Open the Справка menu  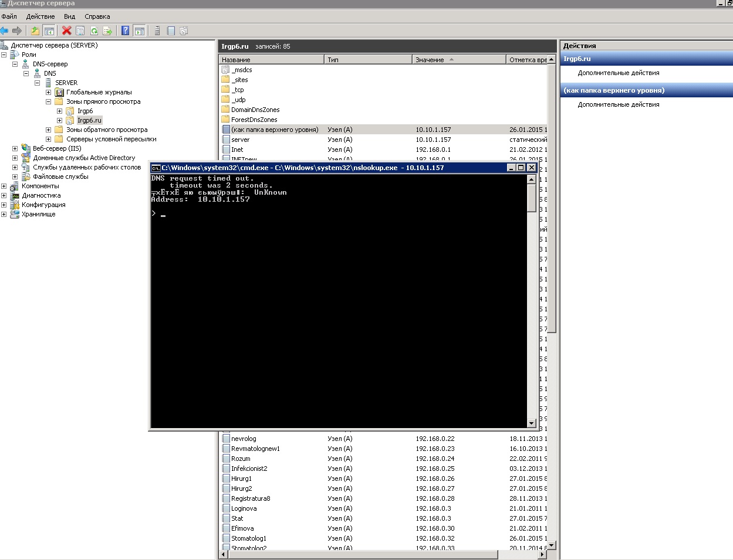click(97, 16)
